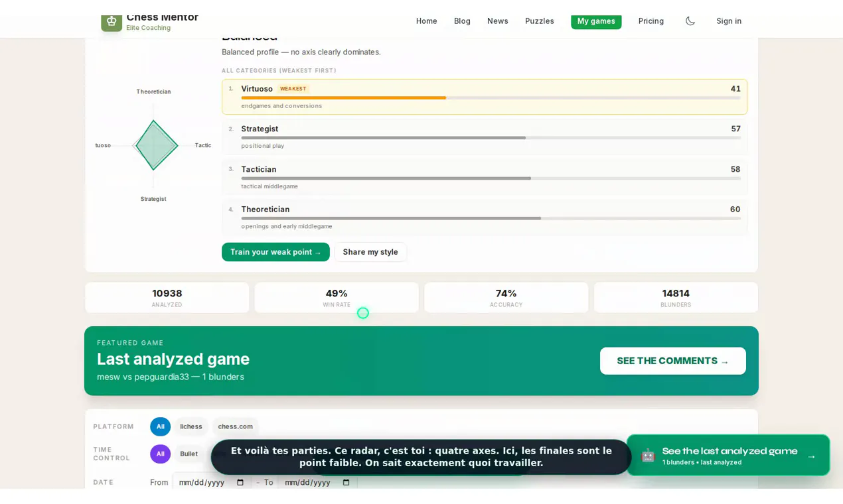Click SEE THE COMMENTS button
The image size is (843, 504).
673,361
